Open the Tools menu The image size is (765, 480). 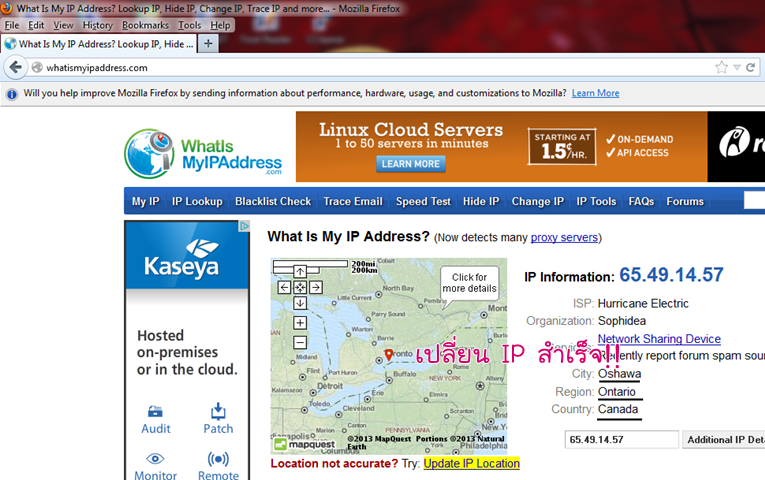click(189, 25)
